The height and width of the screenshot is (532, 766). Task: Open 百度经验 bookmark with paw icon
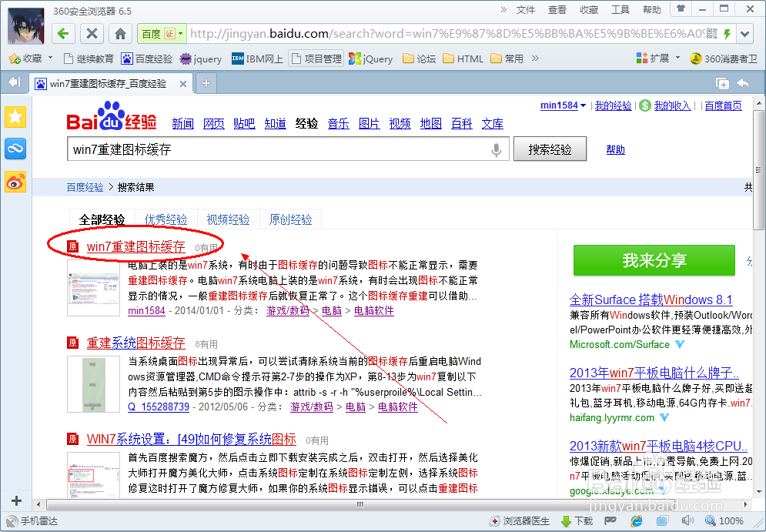pyautogui.click(x=147, y=59)
